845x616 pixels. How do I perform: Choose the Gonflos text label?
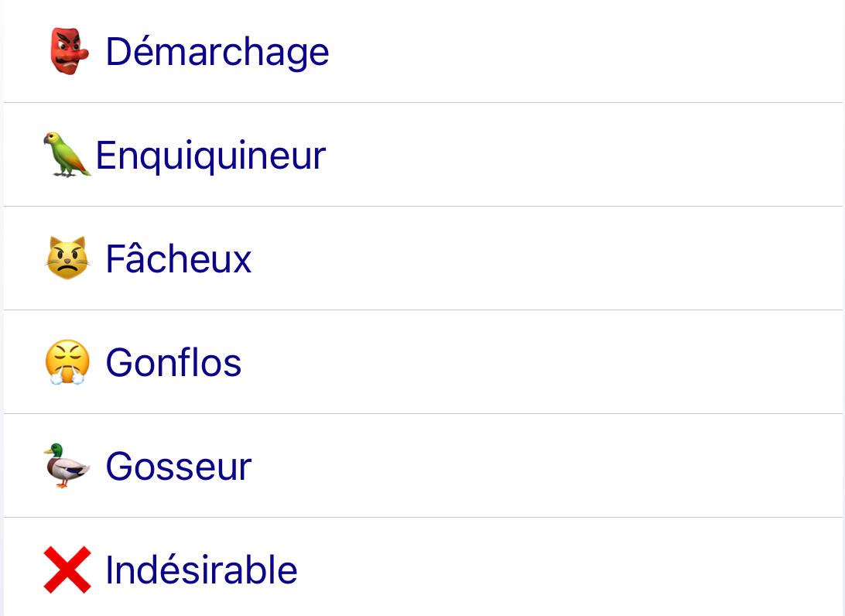(x=174, y=363)
